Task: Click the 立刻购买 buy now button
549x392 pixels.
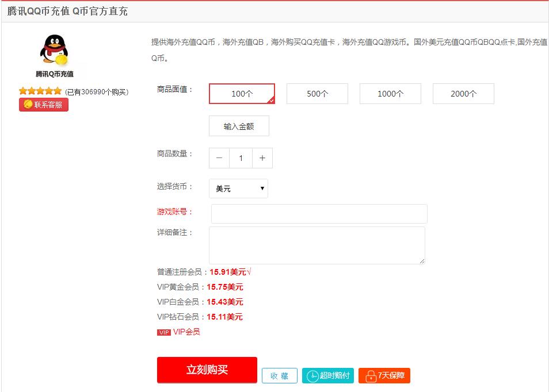Action: pos(207,370)
